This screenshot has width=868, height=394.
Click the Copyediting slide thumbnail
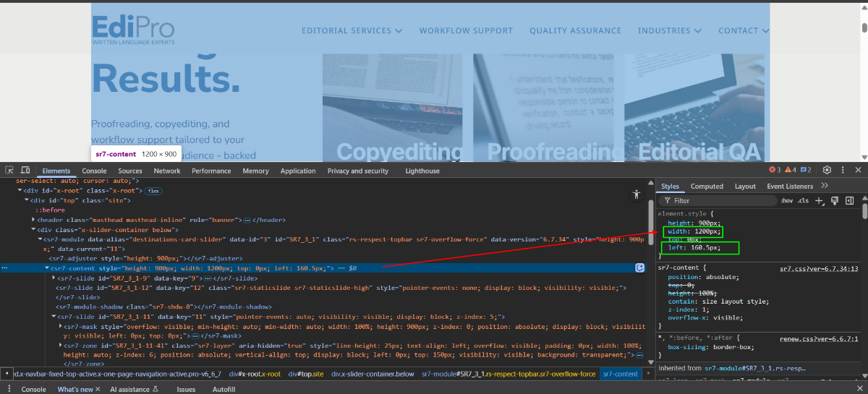pos(393,107)
